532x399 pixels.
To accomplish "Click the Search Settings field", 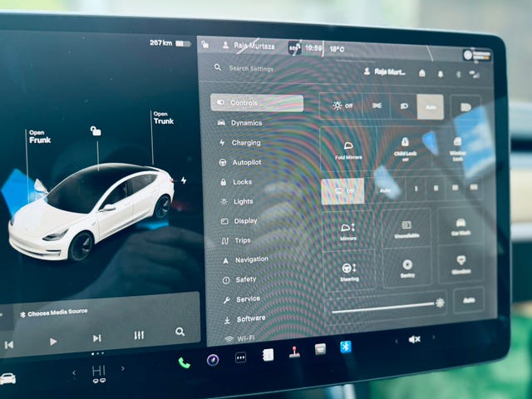I will [251, 68].
